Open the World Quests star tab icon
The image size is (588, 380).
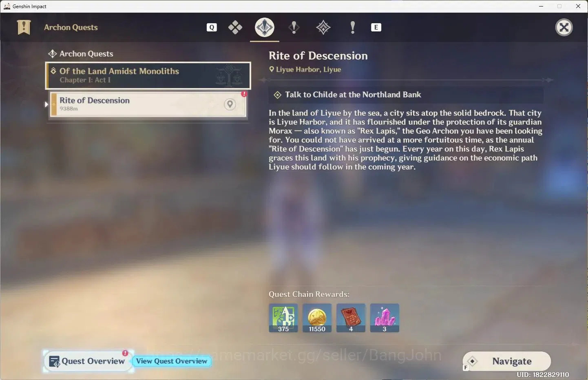pyautogui.click(x=323, y=27)
